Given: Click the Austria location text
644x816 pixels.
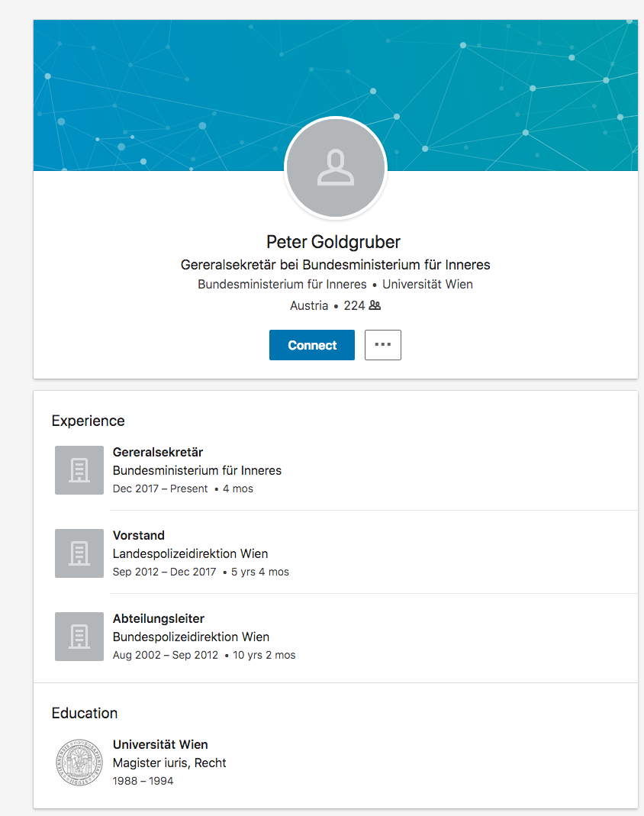Looking at the screenshot, I should 309,305.
